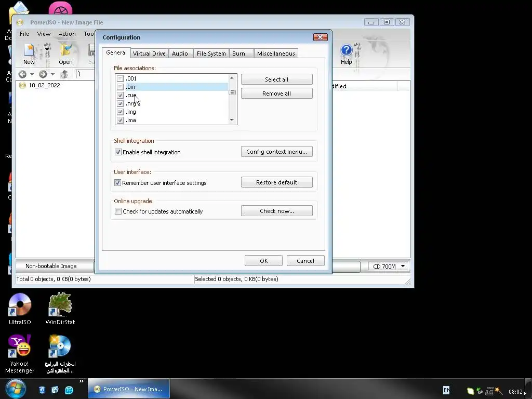Image resolution: width=532 pixels, height=399 pixels.
Task: Click the Open toolbar icon in PowerISO
Action: [x=65, y=54]
